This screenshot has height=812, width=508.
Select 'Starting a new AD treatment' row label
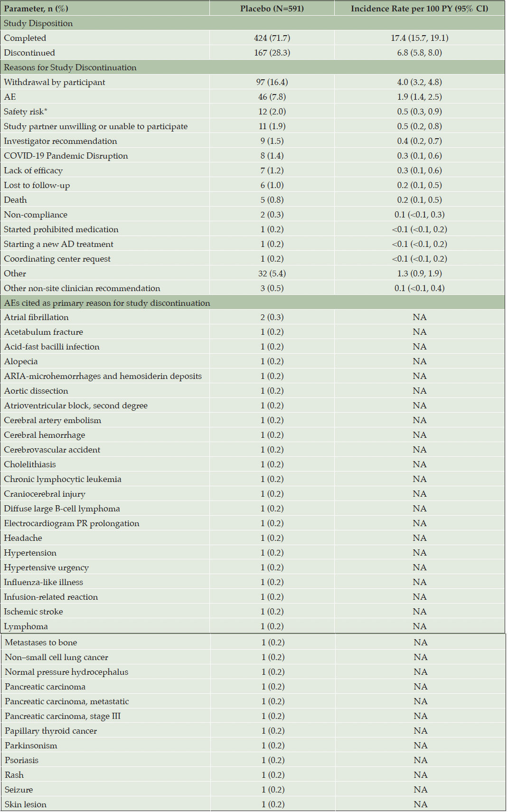[59, 244]
